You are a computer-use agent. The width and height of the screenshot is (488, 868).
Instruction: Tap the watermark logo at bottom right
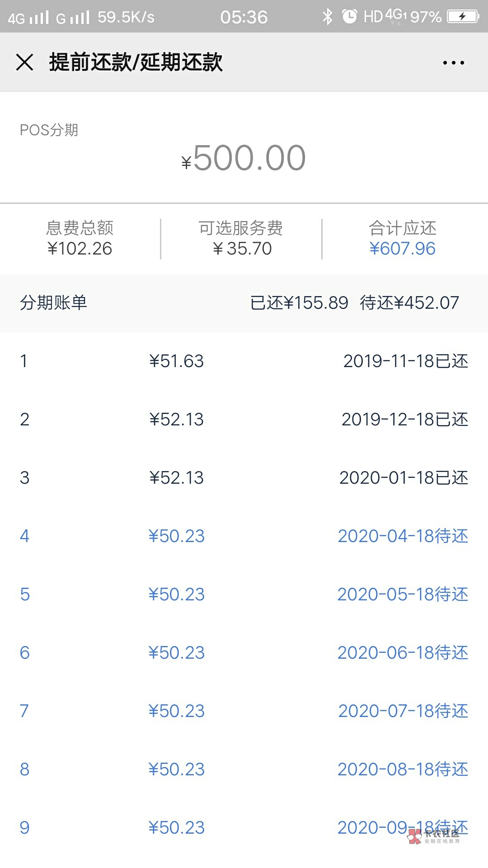tap(433, 836)
